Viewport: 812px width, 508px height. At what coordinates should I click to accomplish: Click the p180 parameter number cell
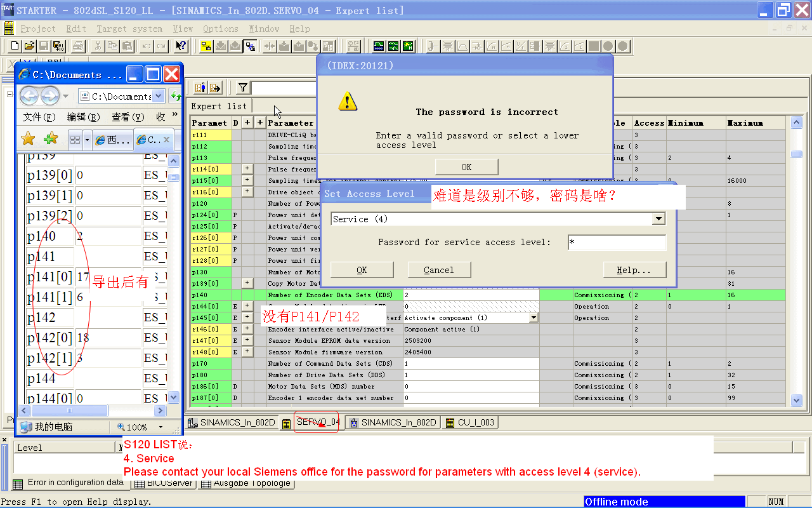[x=211, y=375]
